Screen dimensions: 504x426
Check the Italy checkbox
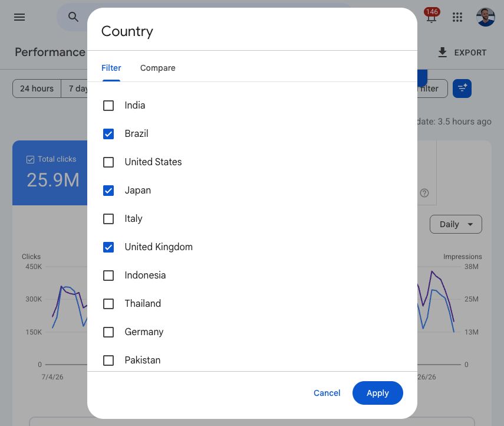pyautogui.click(x=108, y=219)
